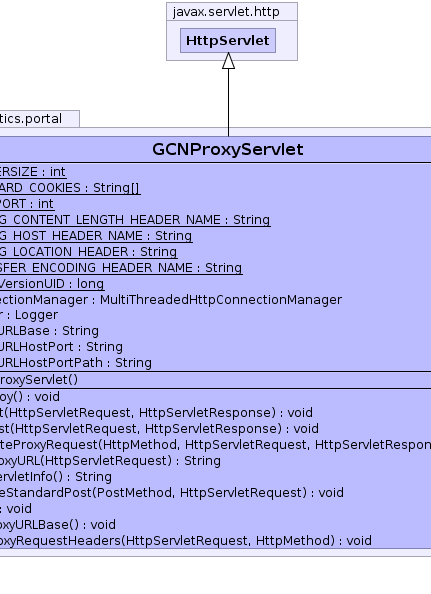Click the ERSIZE : int attribute
Screen dimensions: 431x594
33,172
